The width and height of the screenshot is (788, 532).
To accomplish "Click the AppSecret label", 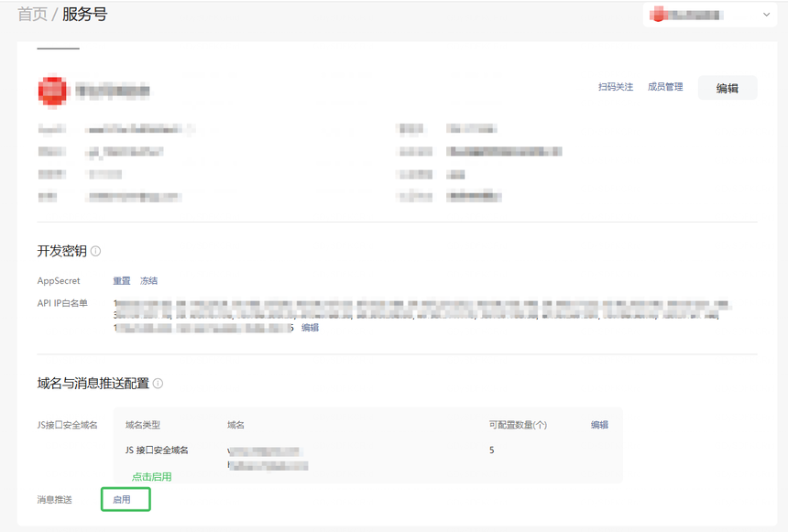I will 59,281.
